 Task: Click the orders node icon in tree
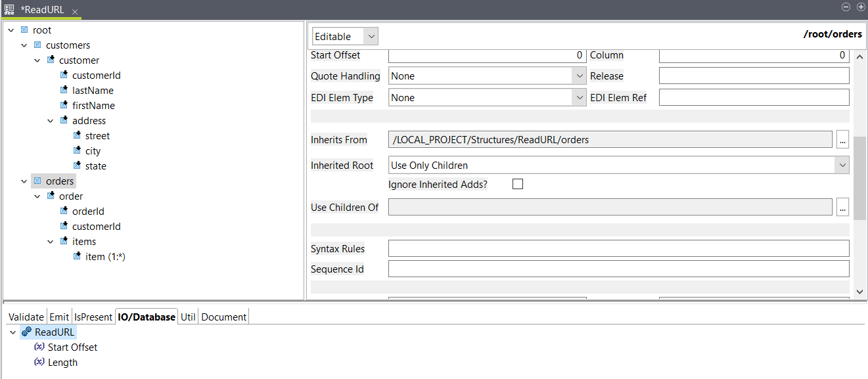(x=37, y=181)
